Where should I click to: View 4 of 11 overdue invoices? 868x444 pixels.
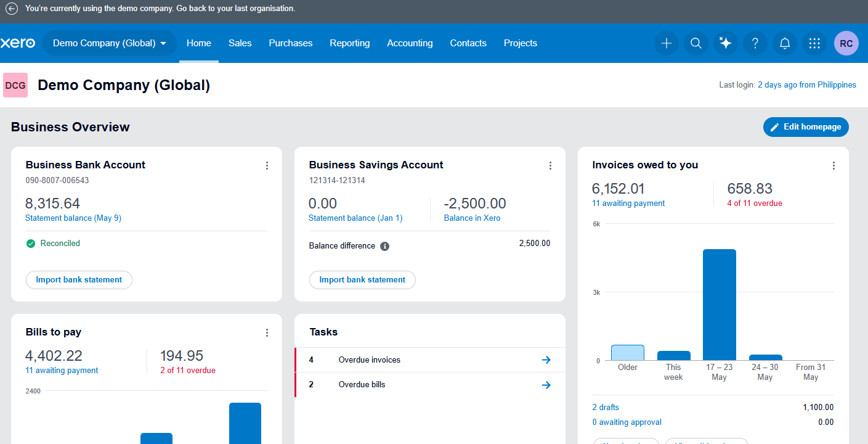[x=755, y=203]
